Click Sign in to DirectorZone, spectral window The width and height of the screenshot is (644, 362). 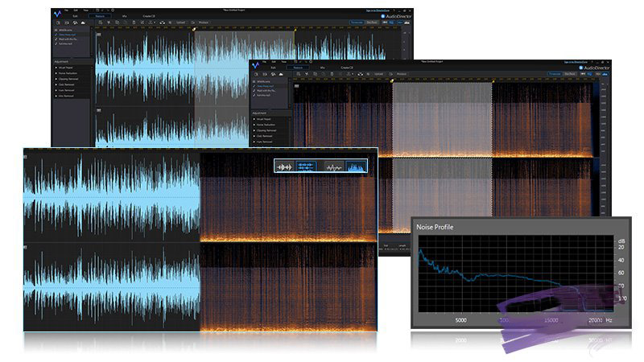pyautogui.click(x=575, y=62)
